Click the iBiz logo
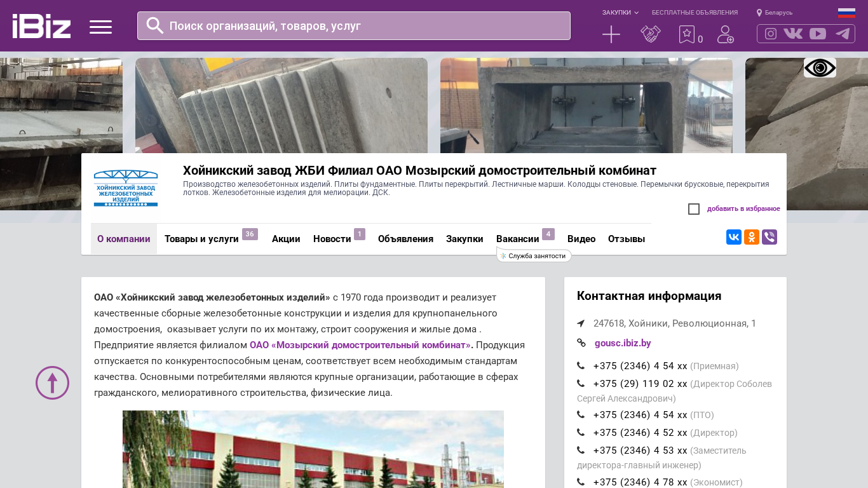Viewport: 868px width, 488px height. tap(41, 26)
